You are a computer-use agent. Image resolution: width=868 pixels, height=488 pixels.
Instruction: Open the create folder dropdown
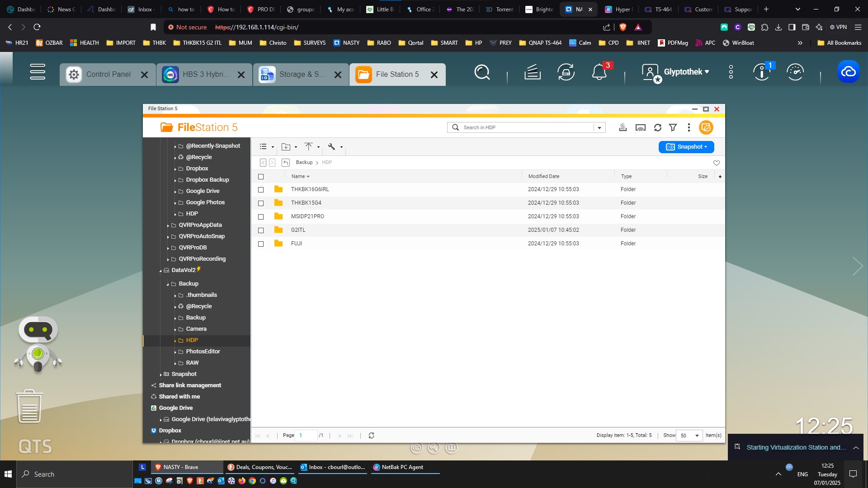click(x=289, y=147)
